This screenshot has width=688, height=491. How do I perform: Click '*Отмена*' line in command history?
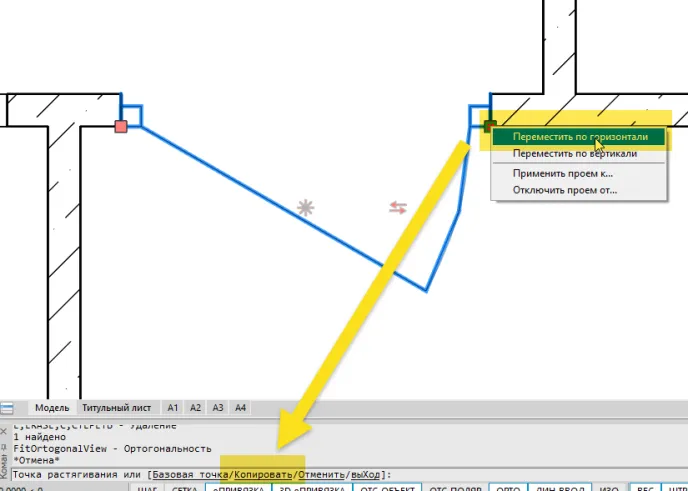click(36, 460)
